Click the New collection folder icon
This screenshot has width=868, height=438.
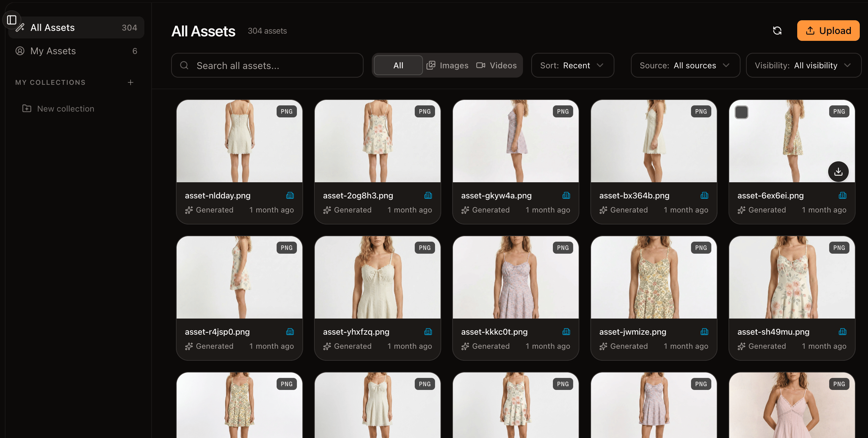pos(27,108)
